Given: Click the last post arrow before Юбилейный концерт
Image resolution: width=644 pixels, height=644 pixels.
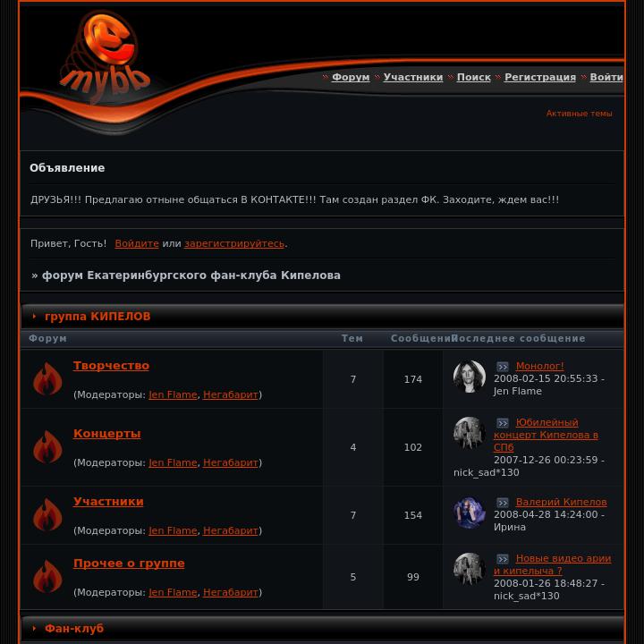Looking at the screenshot, I should point(503,422).
